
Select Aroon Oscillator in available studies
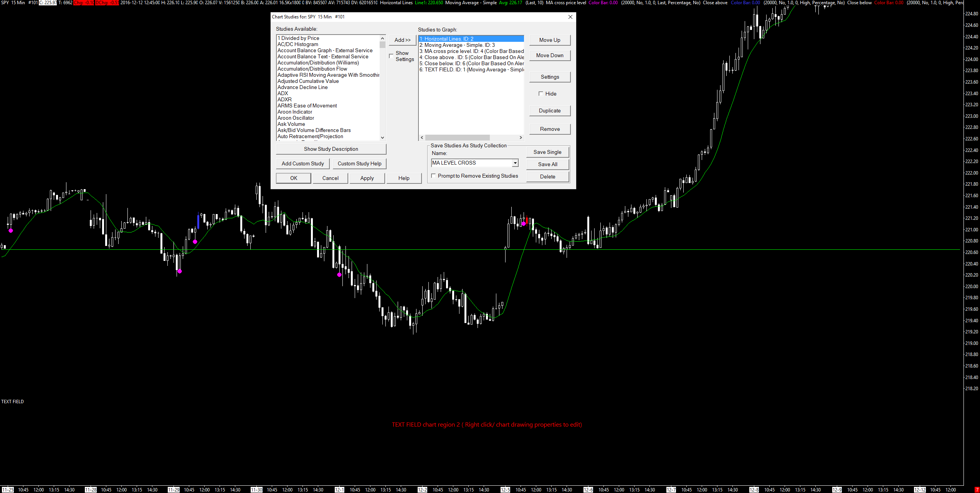tap(296, 118)
